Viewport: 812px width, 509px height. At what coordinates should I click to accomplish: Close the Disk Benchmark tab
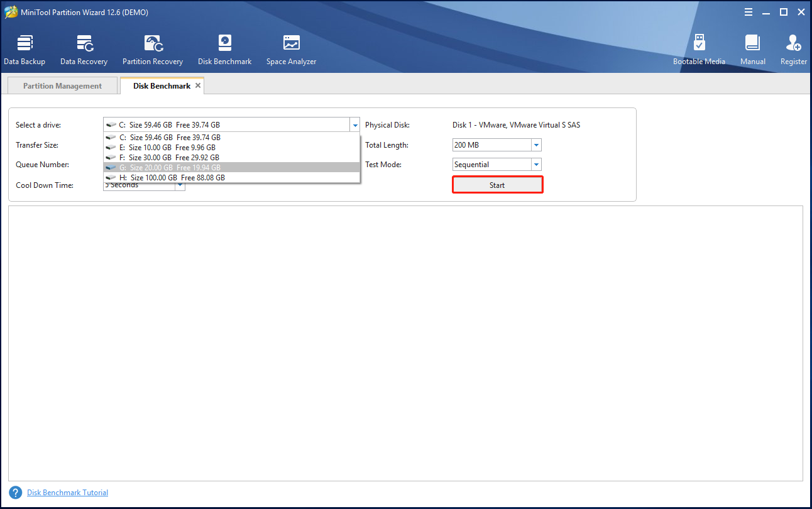[x=198, y=85]
